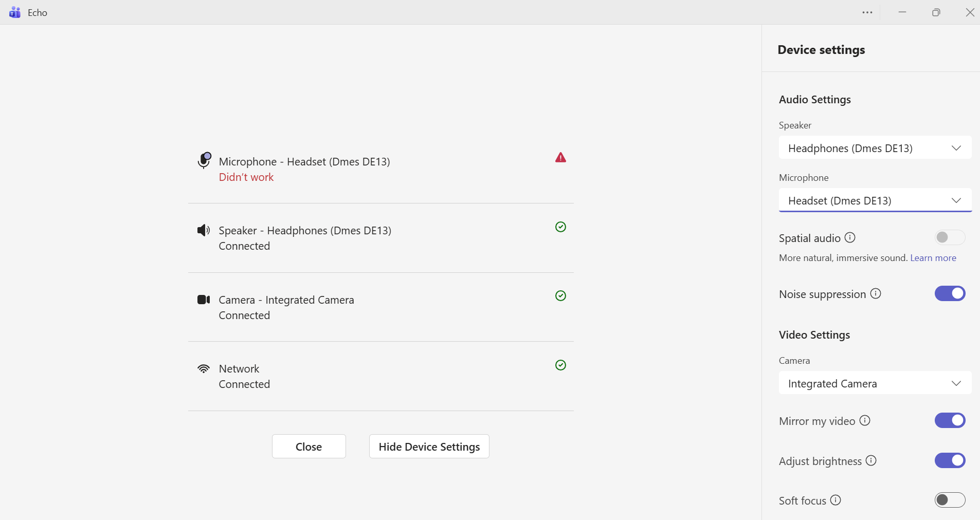Open the Camera dropdown showing Integrated Camera

point(875,383)
